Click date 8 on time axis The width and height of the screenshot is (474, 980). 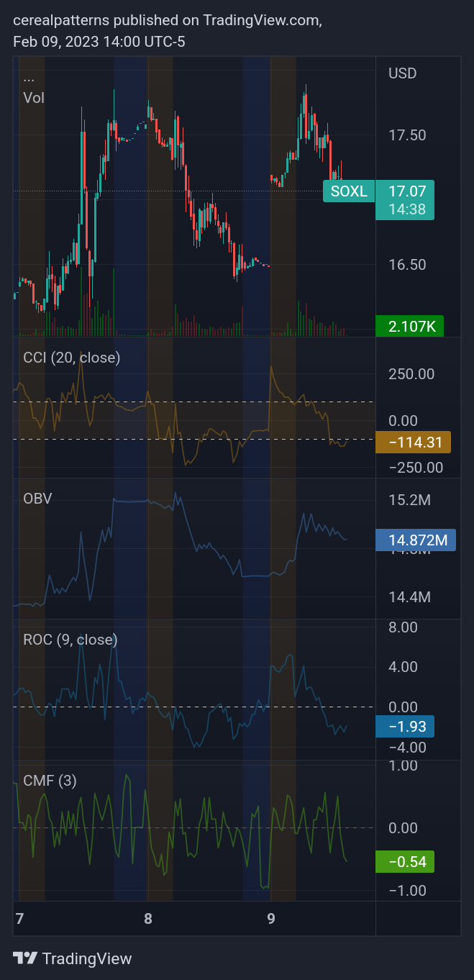click(x=147, y=919)
